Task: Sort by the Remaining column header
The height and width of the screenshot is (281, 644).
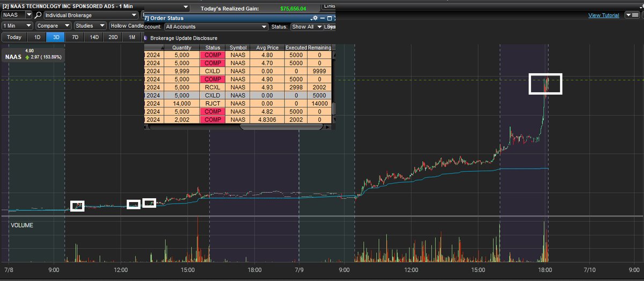Action: [319, 47]
